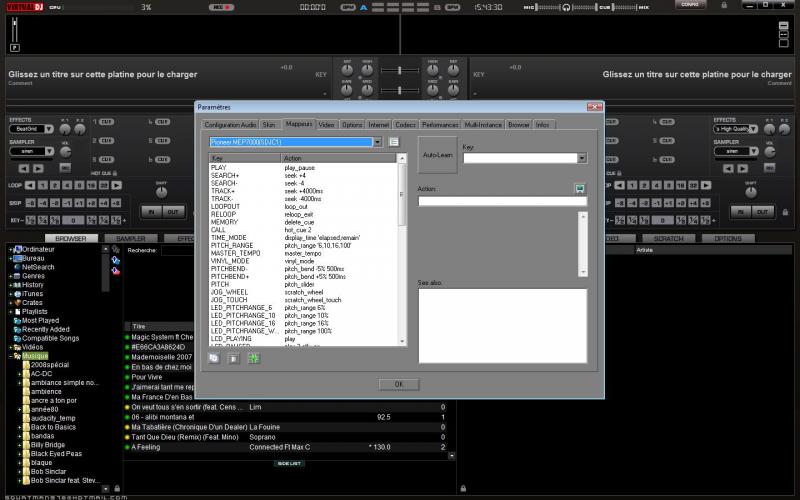Click the list icon beside device dropdown
This screenshot has width=800, height=500.
pos(394,143)
